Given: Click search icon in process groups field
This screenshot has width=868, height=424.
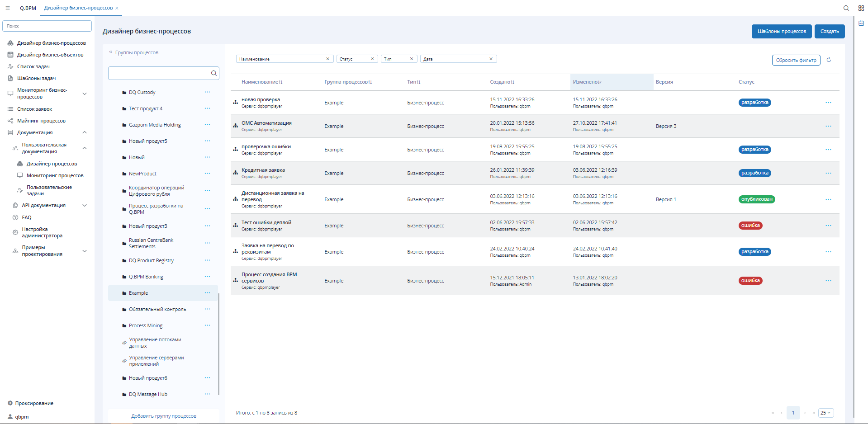Looking at the screenshot, I should click(x=213, y=73).
